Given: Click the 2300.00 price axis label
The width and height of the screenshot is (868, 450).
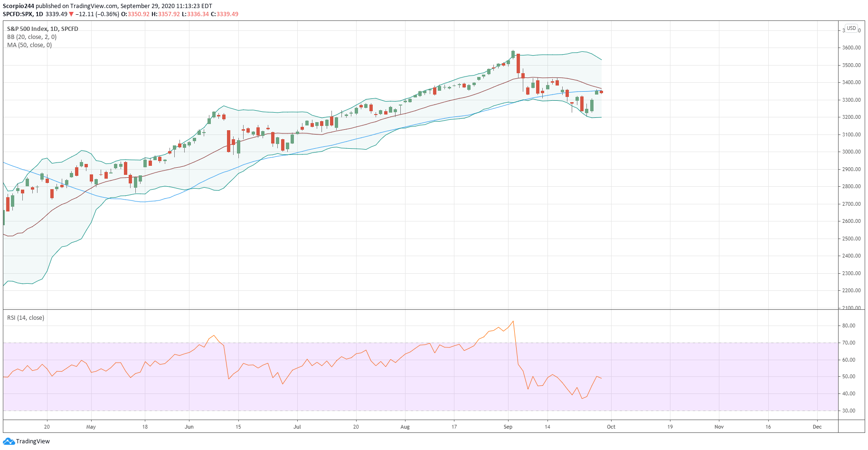Looking at the screenshot, I should [x=851, y=273].
